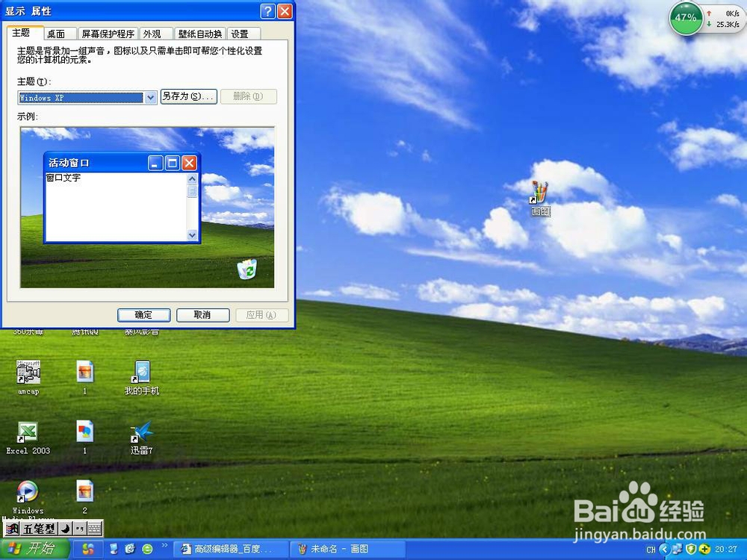Click the 取消 button
The height and width of the screenshot is (560, 747).
point(203,315)
